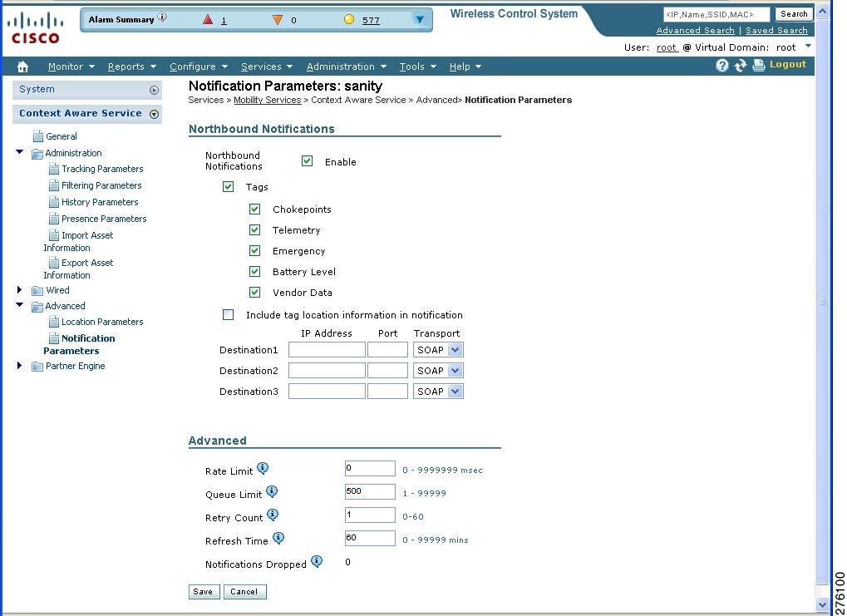
Task: Click the orange major alarm triangle
Action: (277, 20)
